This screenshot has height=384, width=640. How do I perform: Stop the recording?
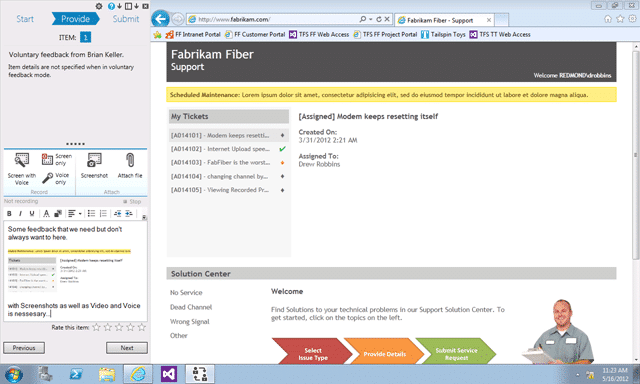pyautogui.click(x=132, y=202)
